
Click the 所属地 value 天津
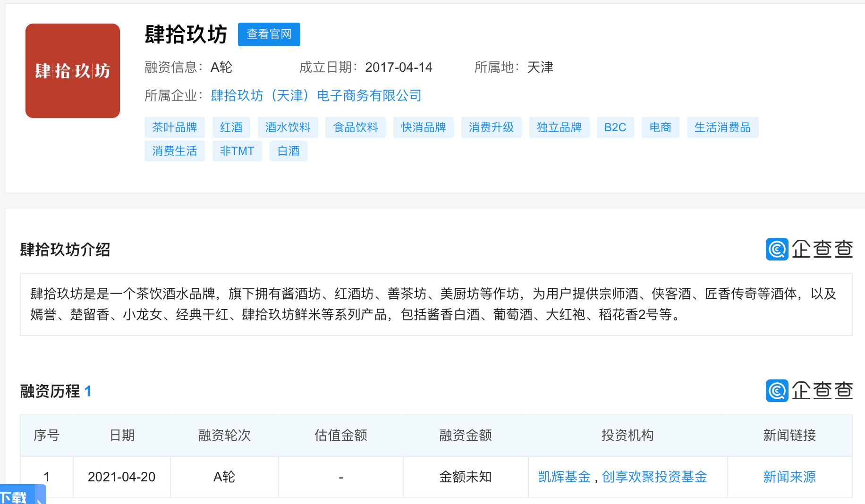[540, 67]
